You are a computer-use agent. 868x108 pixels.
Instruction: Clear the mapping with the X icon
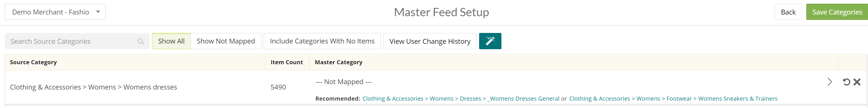coord(857,82)
